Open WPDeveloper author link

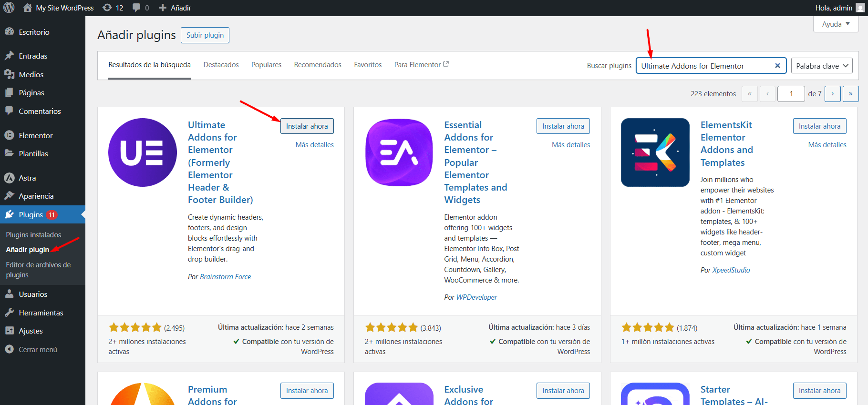point(477,297)
